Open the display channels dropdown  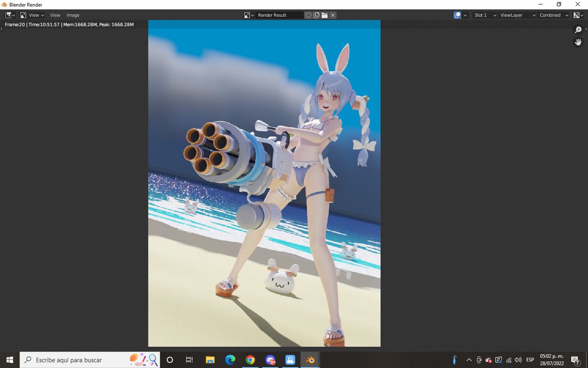[x=579, y=15]
